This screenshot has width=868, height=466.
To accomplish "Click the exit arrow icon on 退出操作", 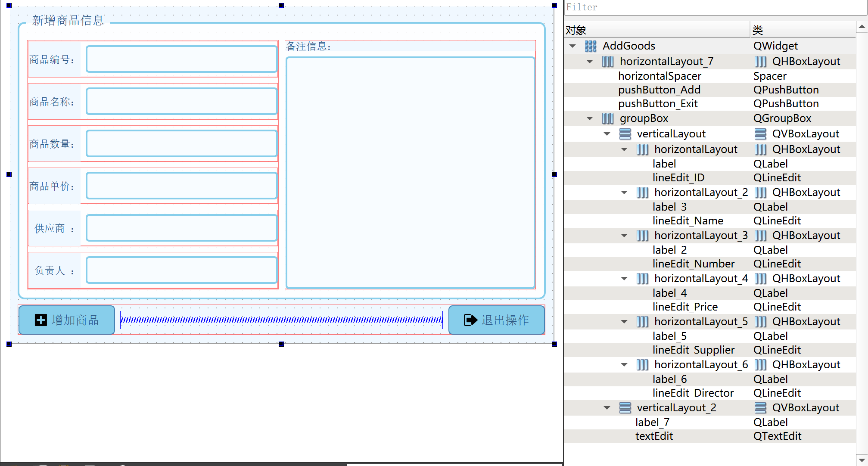I will [470, 320].
